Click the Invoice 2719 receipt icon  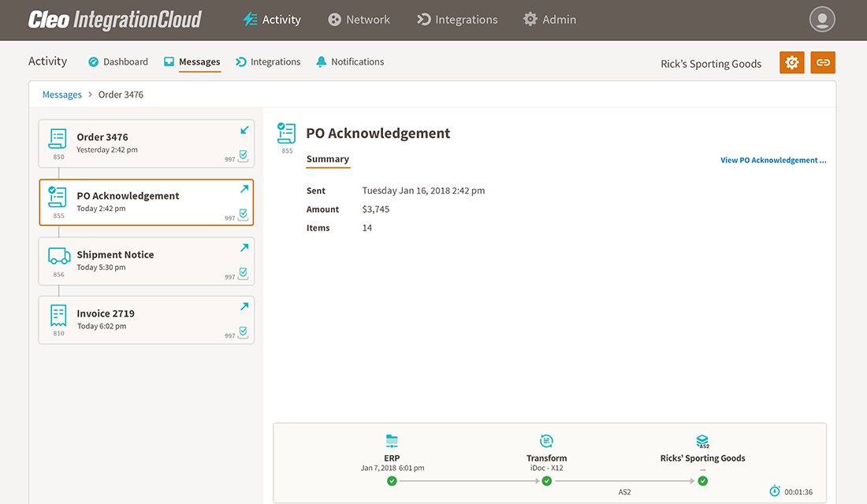[58, 315]
